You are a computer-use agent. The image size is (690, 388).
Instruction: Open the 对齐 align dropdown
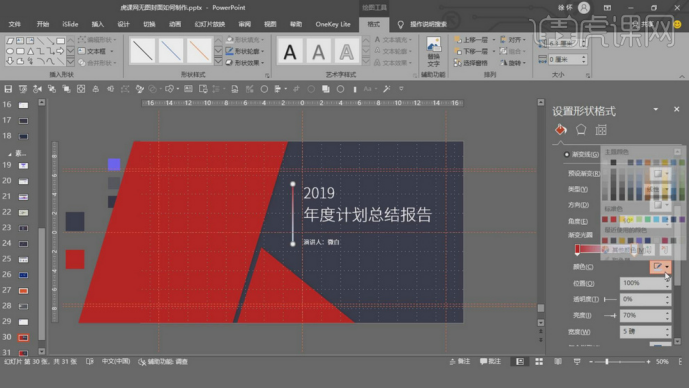click(513, 40)
